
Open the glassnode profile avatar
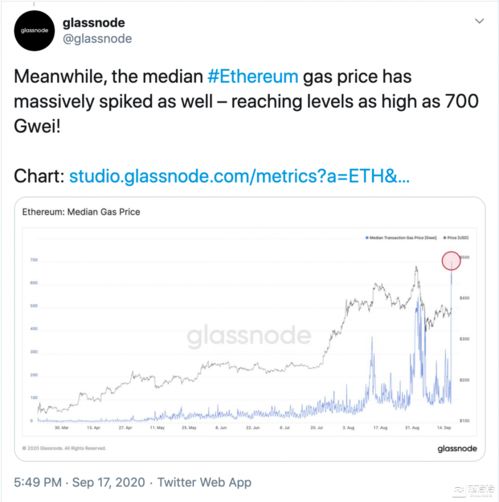coord(34,31)
